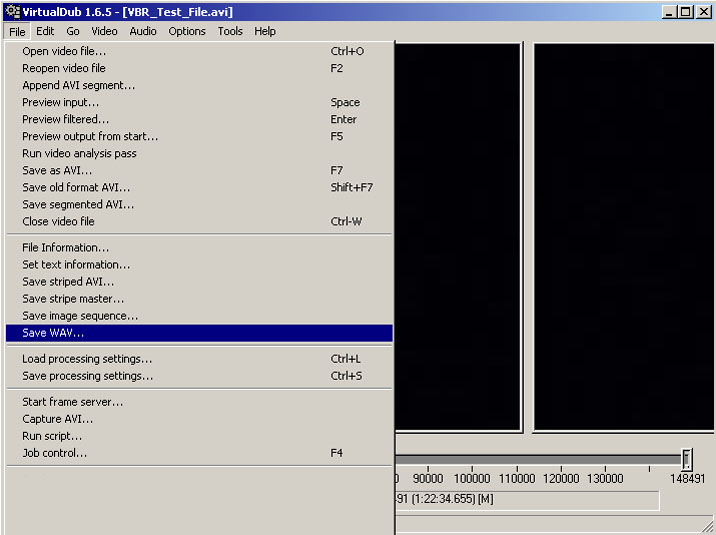Viewport: 716px width, 535px height.
Task: Select Reopen video file
Action: click(x=199, y=68)
